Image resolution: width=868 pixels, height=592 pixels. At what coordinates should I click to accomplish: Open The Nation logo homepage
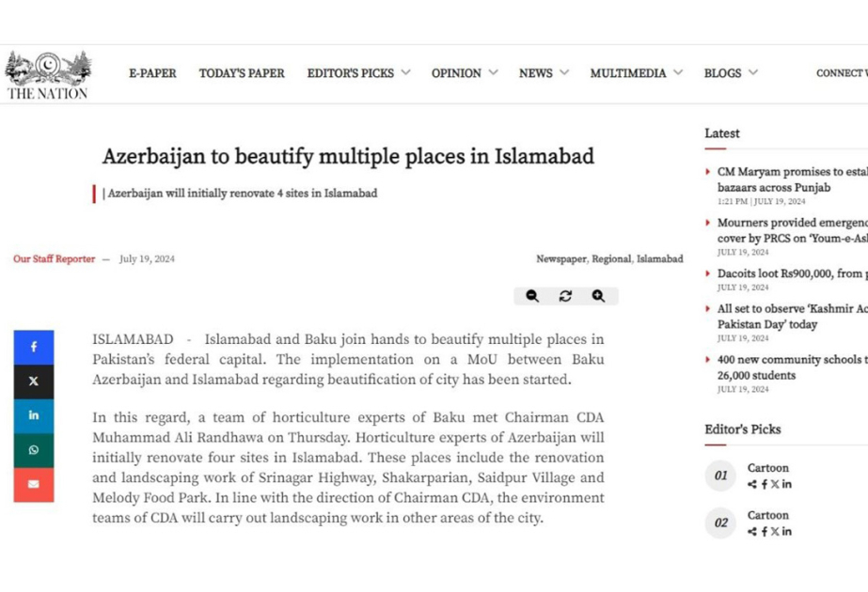pos(48,75)
